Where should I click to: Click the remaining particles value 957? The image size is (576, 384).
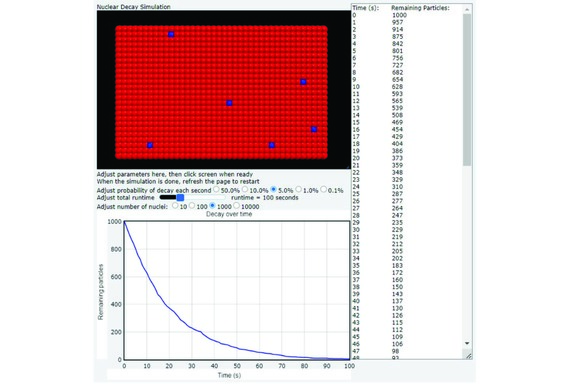click(397, 22)
